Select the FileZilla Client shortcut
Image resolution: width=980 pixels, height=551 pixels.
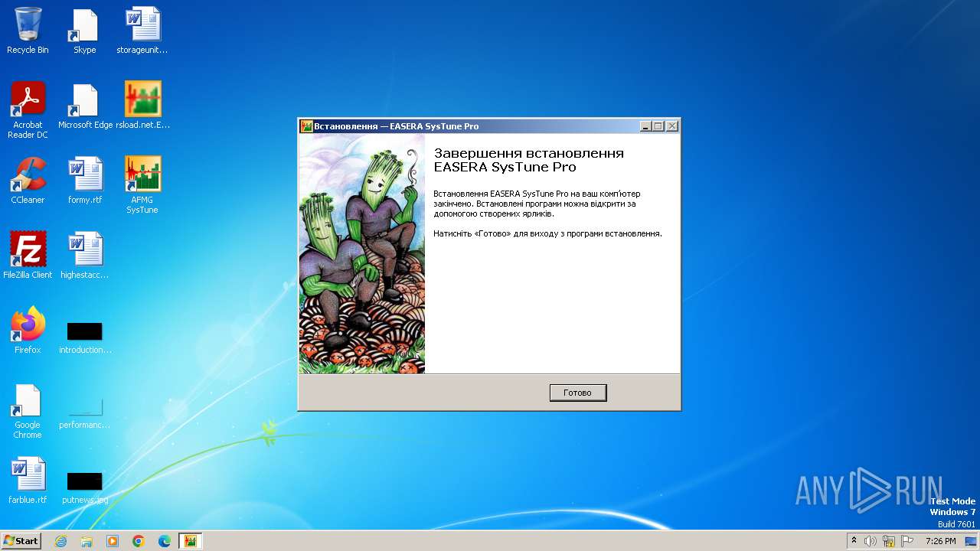pyautogui.click(x=28, y=256)
